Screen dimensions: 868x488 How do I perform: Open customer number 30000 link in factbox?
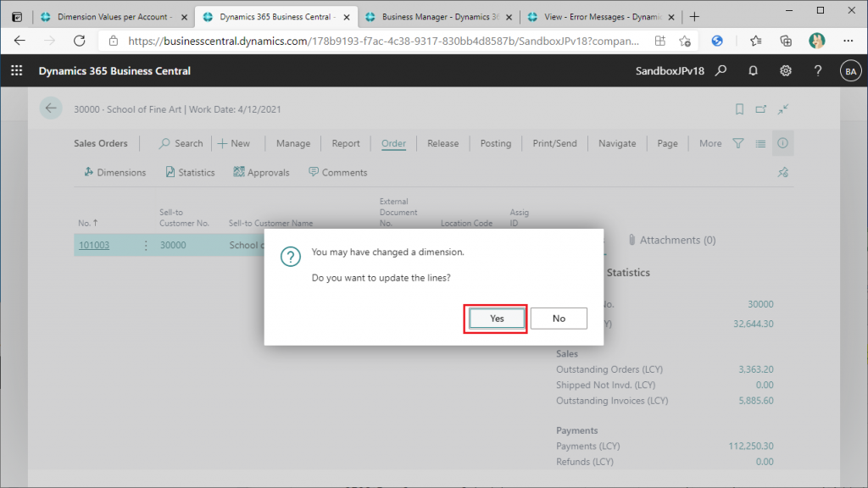pyautogui.click(x=760, y=304)
